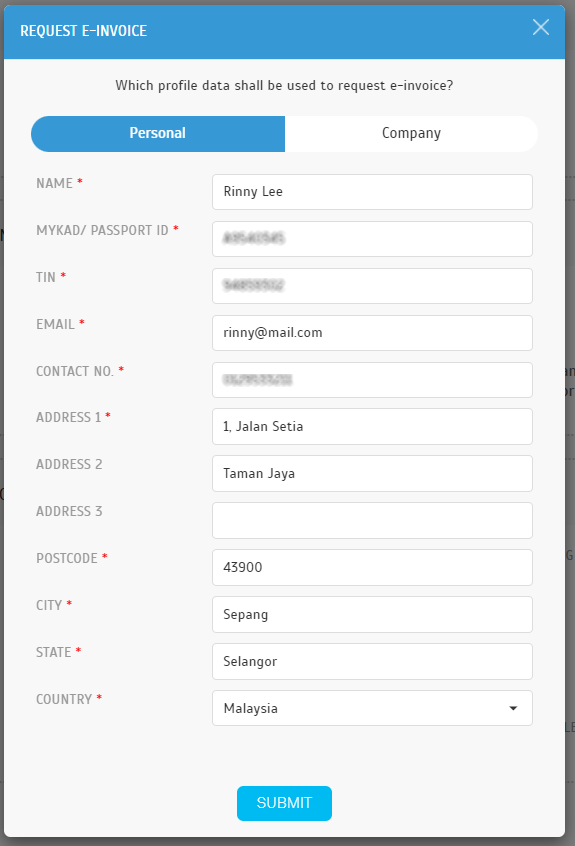Open the Country dropdown list
Screen dimensions: 575x846
point(372,708)
